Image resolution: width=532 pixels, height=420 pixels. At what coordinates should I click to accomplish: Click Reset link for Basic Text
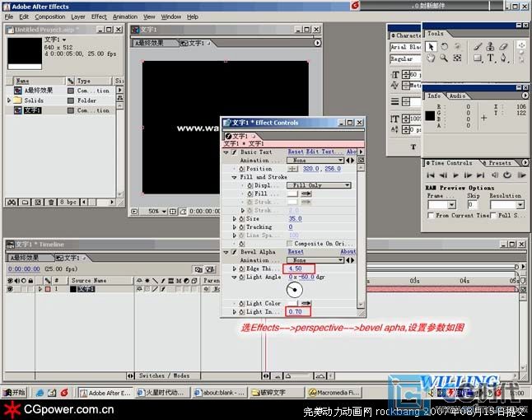[296, 152]
